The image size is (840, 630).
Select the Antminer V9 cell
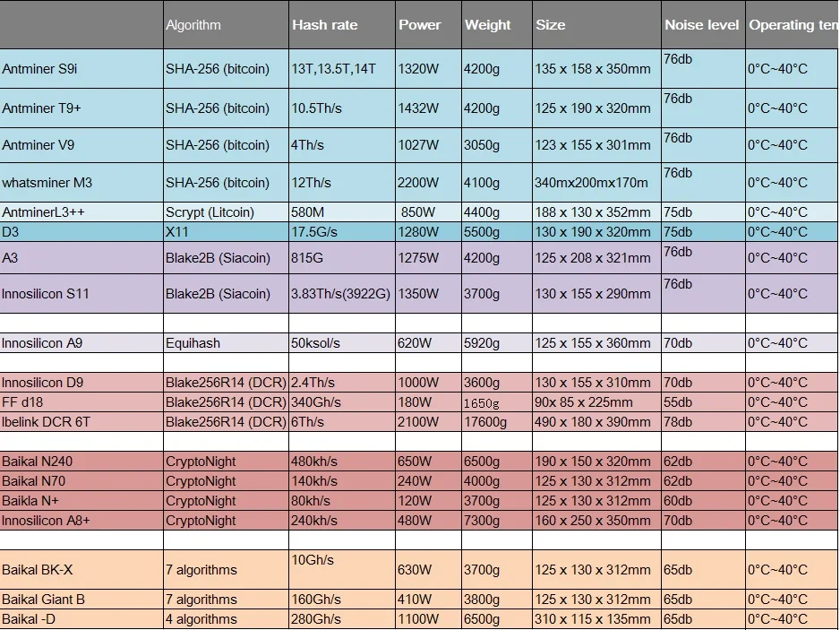pyautogui.click(x=81, y=145)
